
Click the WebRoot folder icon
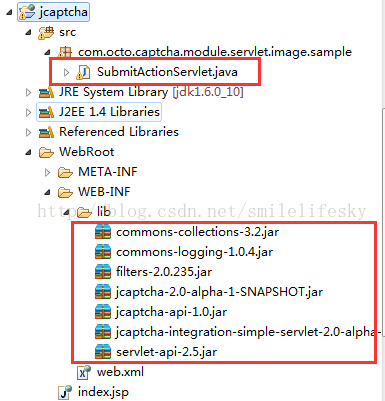pos(46,152)
